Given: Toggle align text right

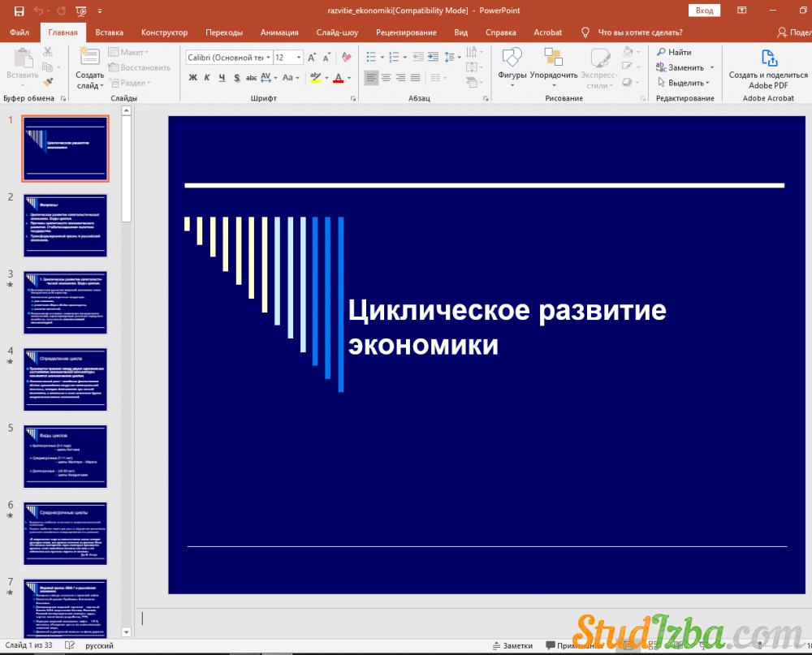Looking at the screenshot, I should click(x=401, y=78).
